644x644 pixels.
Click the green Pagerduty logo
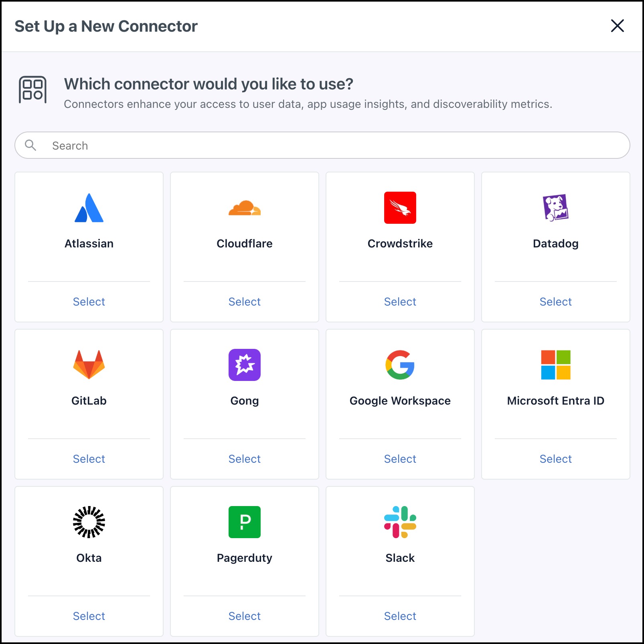[245, 522]
